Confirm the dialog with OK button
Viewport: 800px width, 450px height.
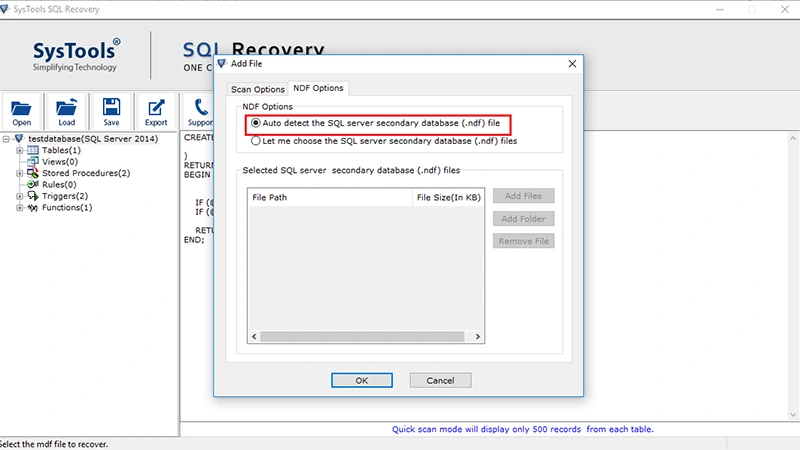[362, 380]
